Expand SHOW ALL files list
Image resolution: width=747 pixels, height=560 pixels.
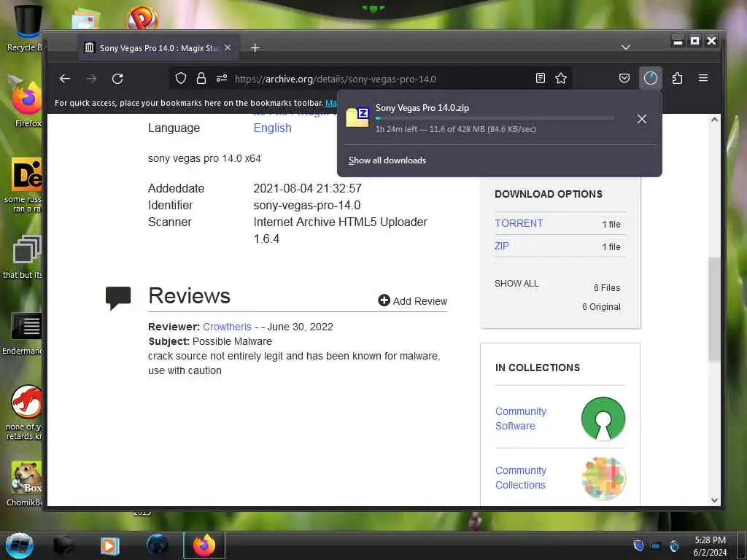(x=516, y=284)
